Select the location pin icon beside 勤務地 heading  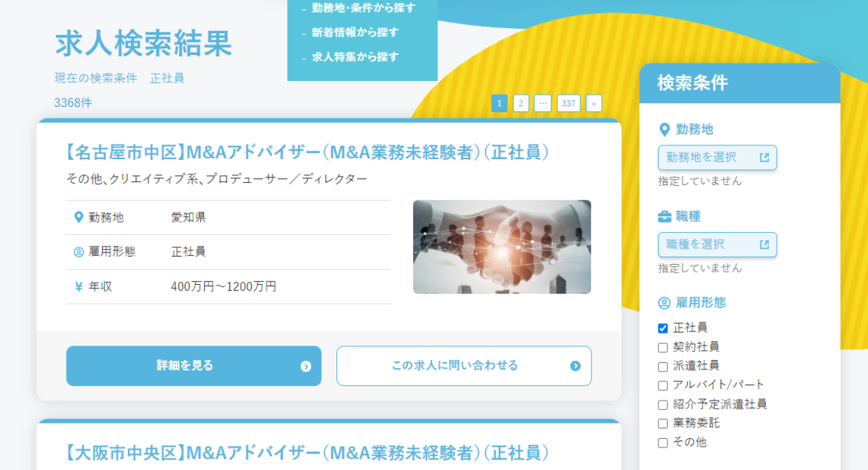663,129
